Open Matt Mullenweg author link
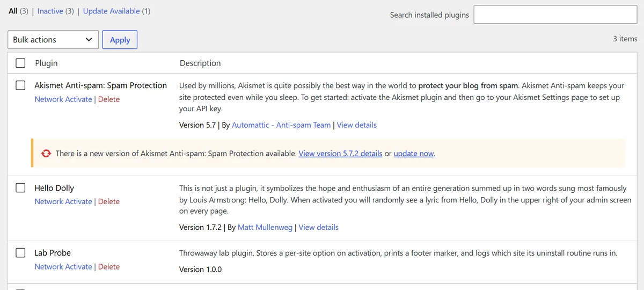The width and height of the screenshot is (644, 290). pos(265,227)
